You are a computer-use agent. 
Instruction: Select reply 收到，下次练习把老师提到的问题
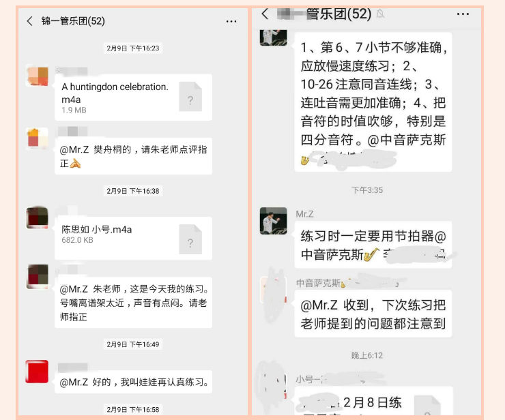pos(373,314)
